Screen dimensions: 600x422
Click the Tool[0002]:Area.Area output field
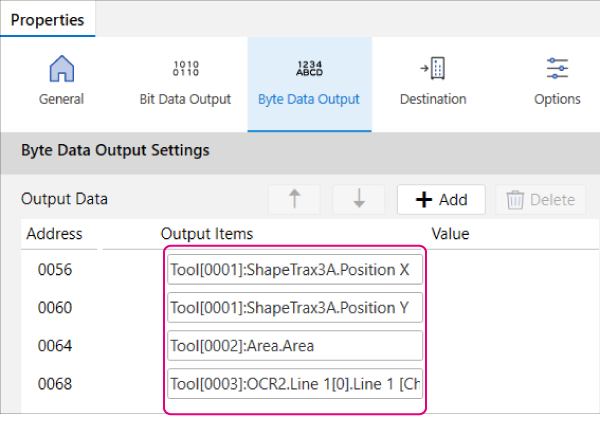click(296, 346)
